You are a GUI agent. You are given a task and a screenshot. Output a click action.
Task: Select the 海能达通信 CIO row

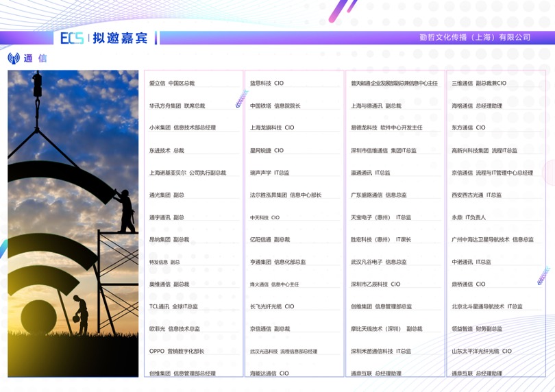click(269, 373)
